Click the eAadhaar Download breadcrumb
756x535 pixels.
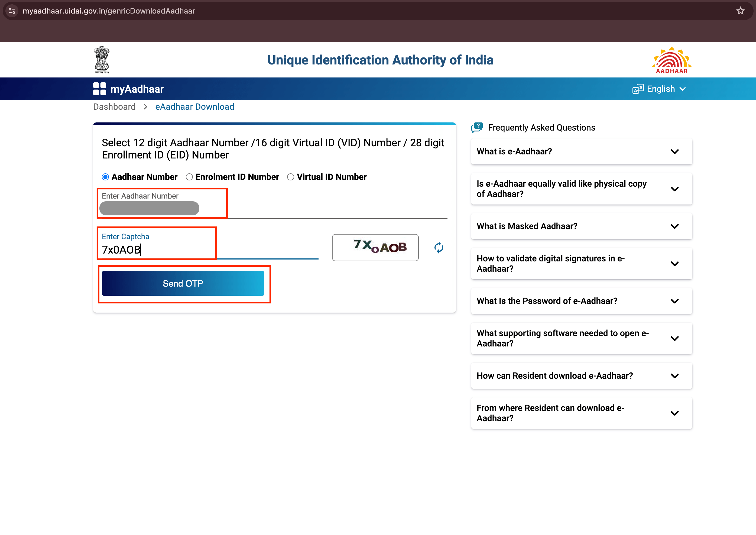195,107
